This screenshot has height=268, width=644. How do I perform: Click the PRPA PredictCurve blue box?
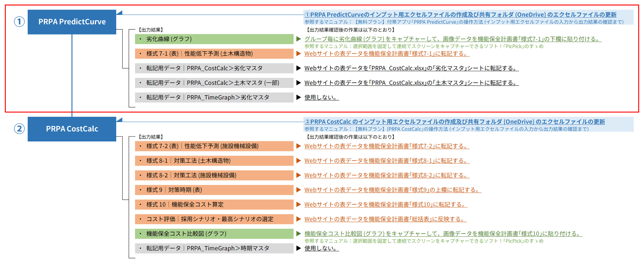(x=72, y=22)
